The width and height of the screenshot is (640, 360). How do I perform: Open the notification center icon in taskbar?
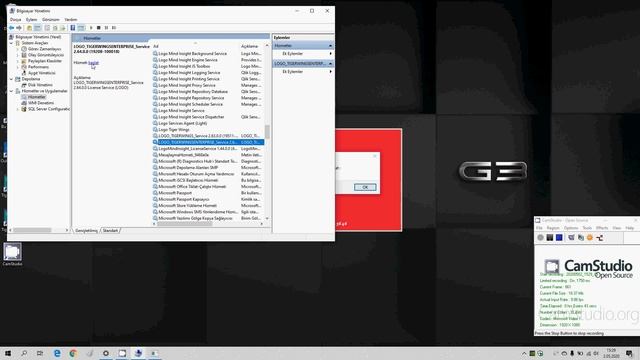point(629,353)
